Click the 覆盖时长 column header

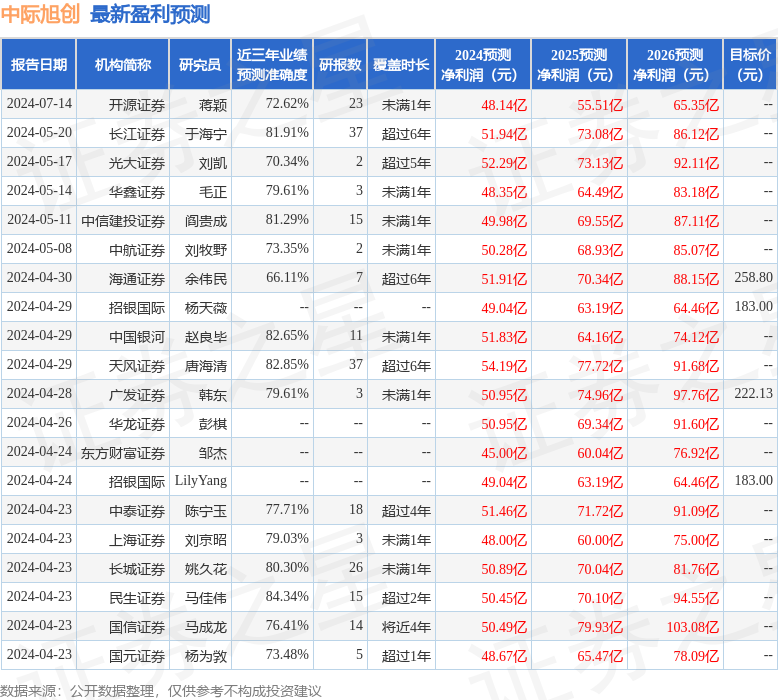[401, 64]
